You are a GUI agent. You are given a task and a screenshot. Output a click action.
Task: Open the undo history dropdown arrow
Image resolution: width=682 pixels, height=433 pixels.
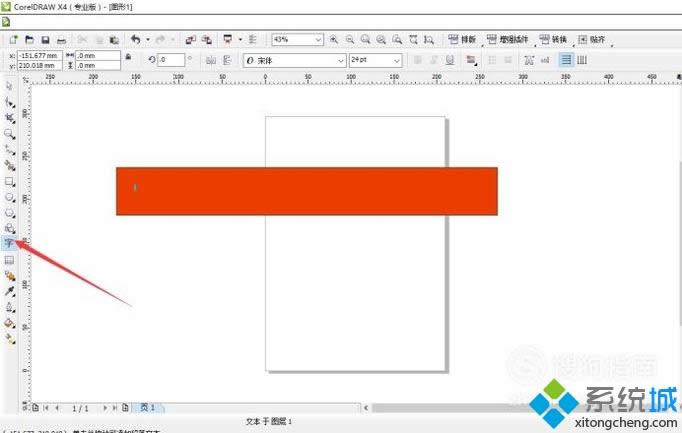coord(148,40)
